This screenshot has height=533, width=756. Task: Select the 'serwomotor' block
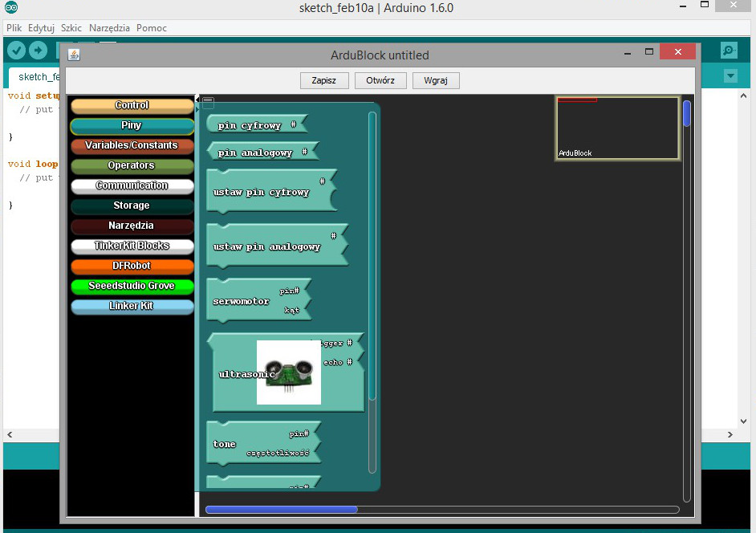[258, 300]
